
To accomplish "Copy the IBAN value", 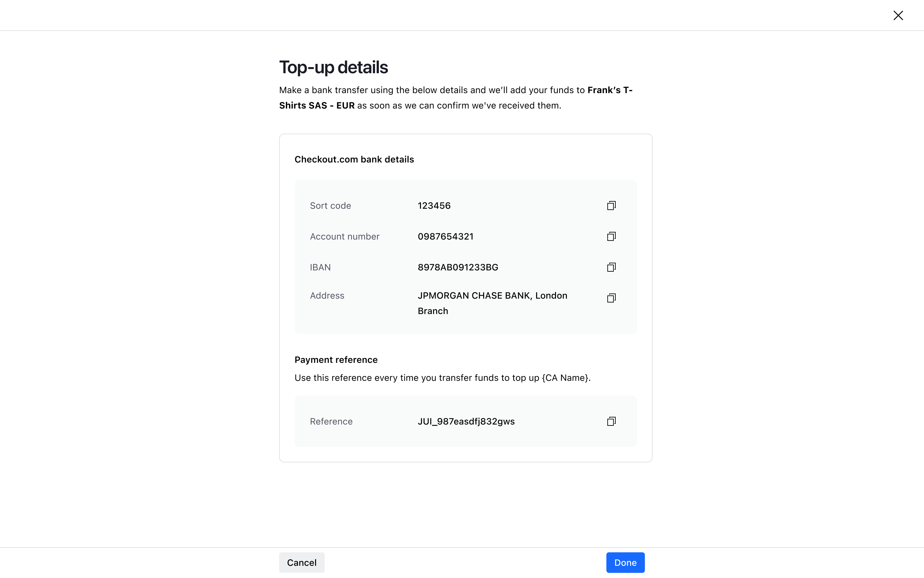I will point(611,267).
